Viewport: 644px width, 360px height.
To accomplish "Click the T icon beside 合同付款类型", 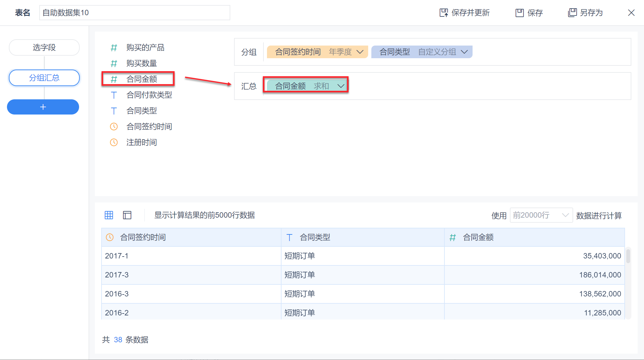I will (x=114, y=95).
